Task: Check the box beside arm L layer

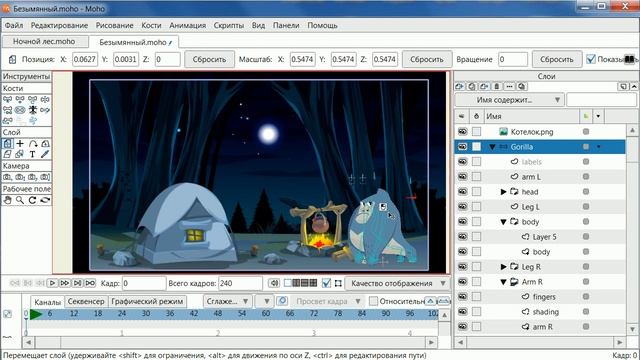Action: click(476, 177)
